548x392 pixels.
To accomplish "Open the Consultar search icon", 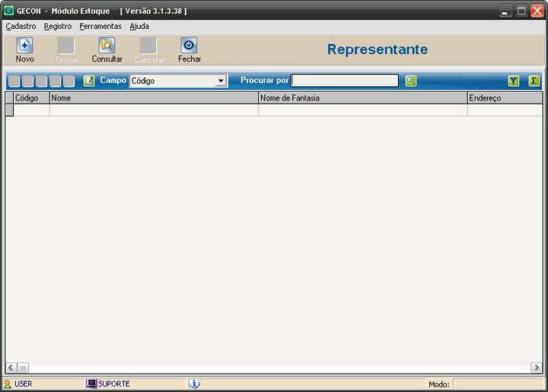I will point(107,46).
